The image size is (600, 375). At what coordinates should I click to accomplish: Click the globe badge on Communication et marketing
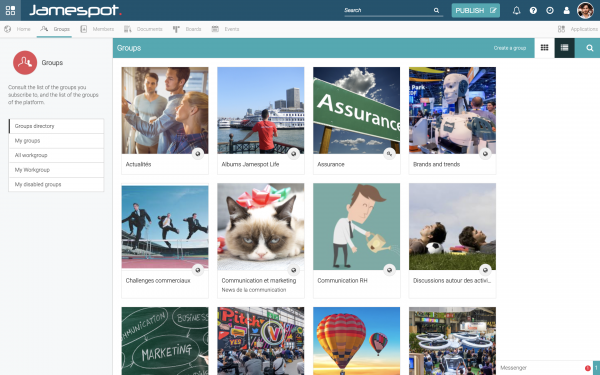(293, 270)
